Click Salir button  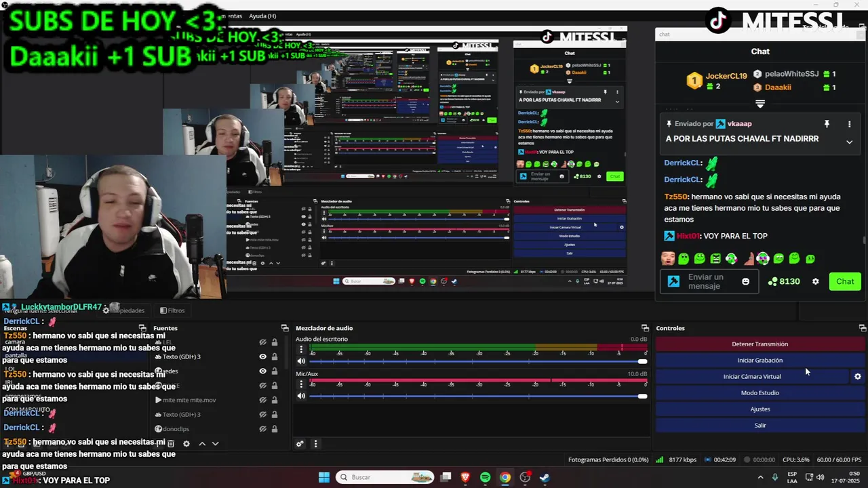759,425
